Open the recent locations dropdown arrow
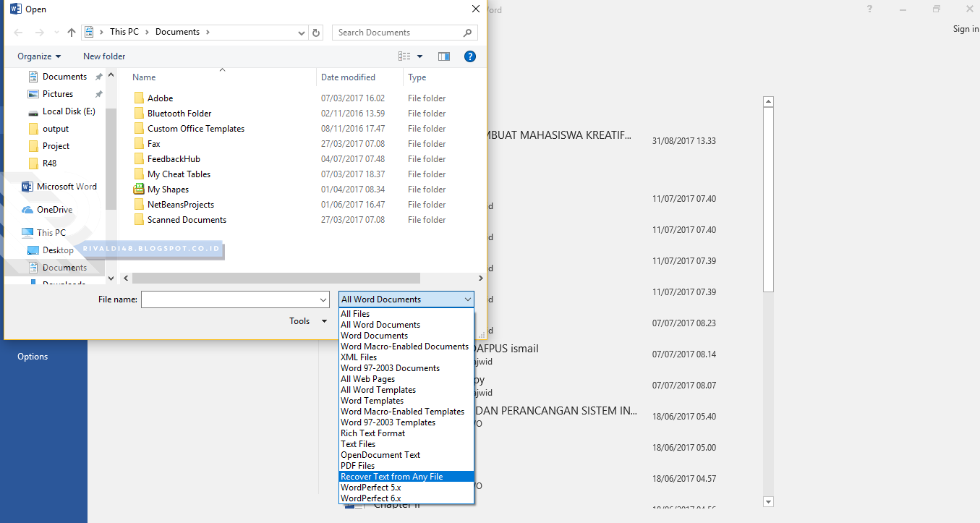Screen dimensions: 980x523 click(x=55, y=33)
